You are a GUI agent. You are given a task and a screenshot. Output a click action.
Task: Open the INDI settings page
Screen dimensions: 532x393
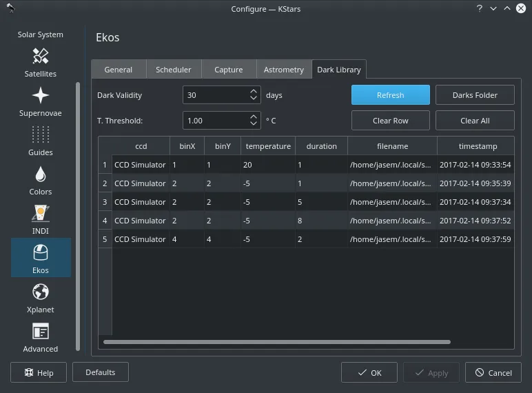41,220
